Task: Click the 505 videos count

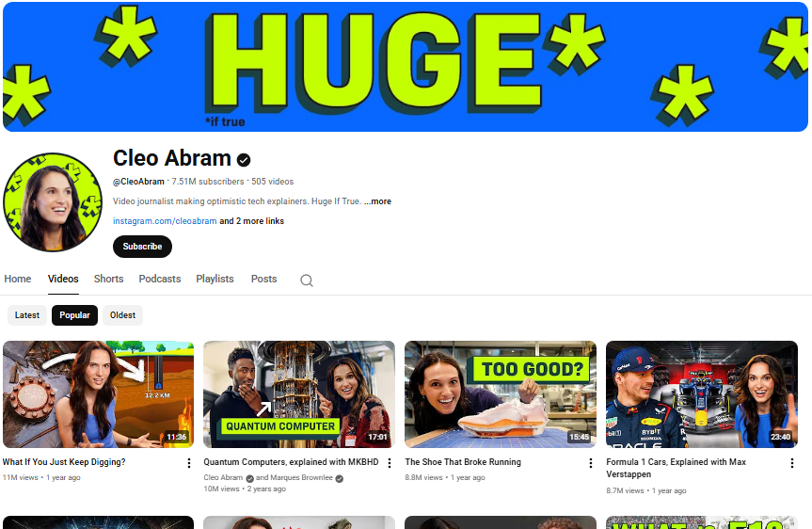Action: [273, 182]
